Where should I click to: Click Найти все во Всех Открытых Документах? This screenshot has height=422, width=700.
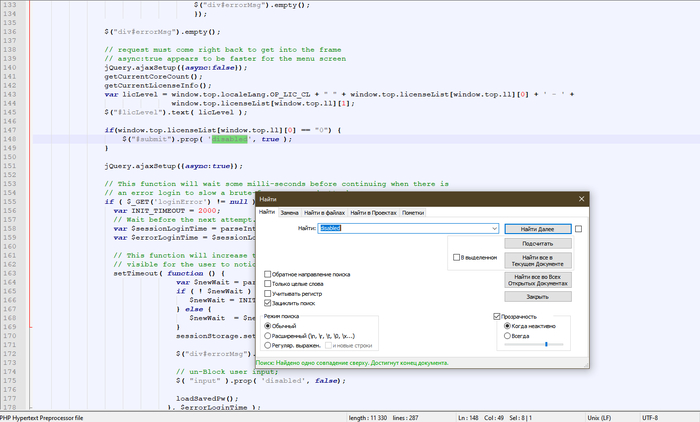[538, 280]
